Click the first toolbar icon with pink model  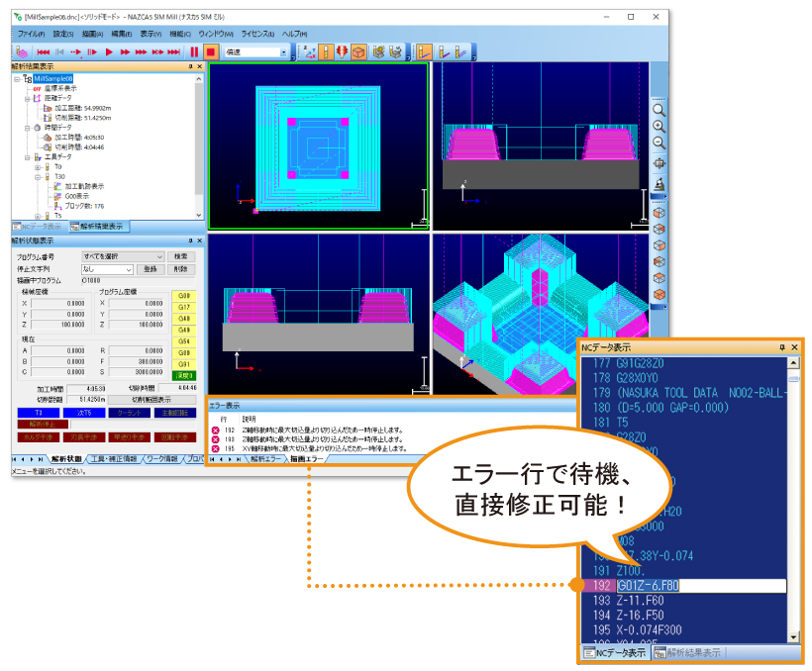[22, 52]
